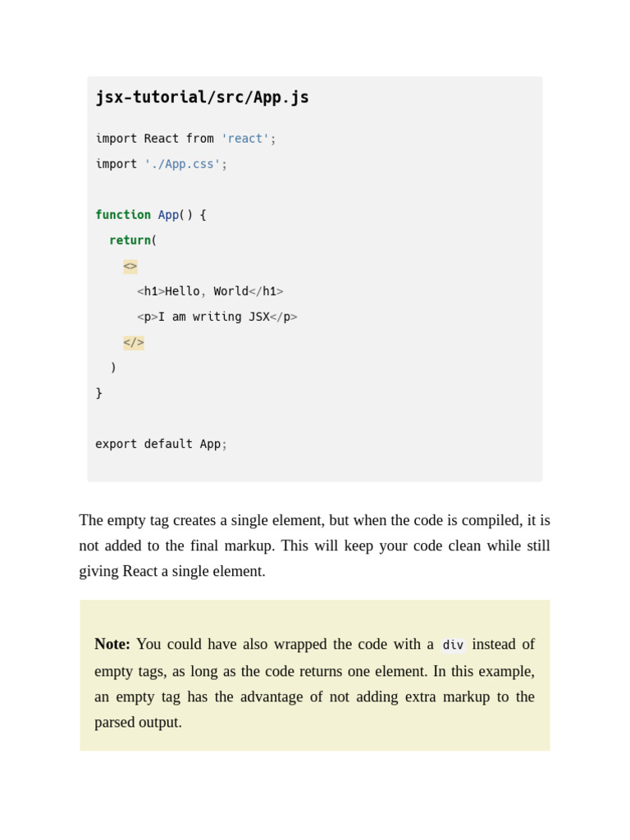The width and height of the screenshot is (630, 840).
Task: Click the jsx-tutorial/src/App.js file heading
Action: [202, 98]
